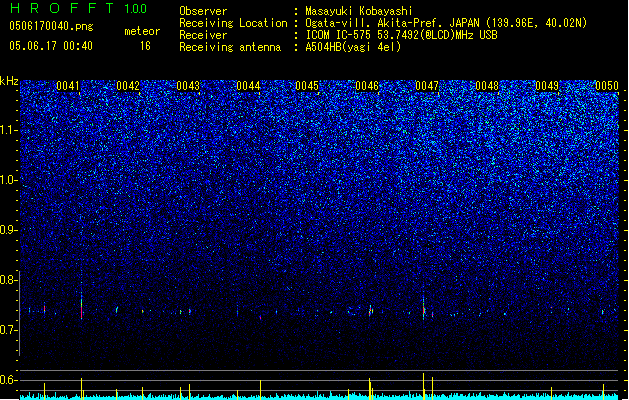Click the 0.7 frequency axis label
The width and height of the screenshot is (629, 400).
tap(9, 330)
